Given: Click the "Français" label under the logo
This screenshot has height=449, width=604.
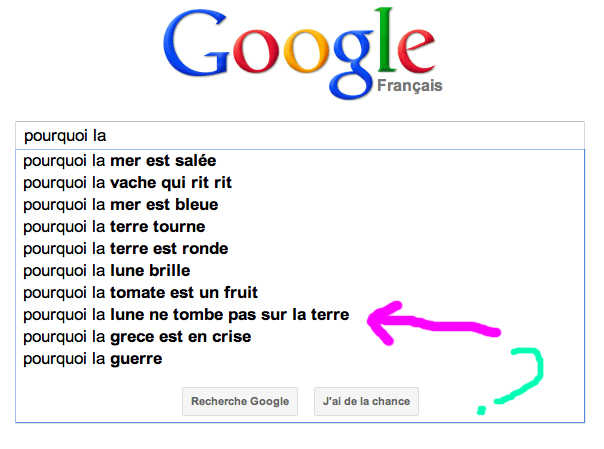Looking at the screenshot, I should point(410,86).
